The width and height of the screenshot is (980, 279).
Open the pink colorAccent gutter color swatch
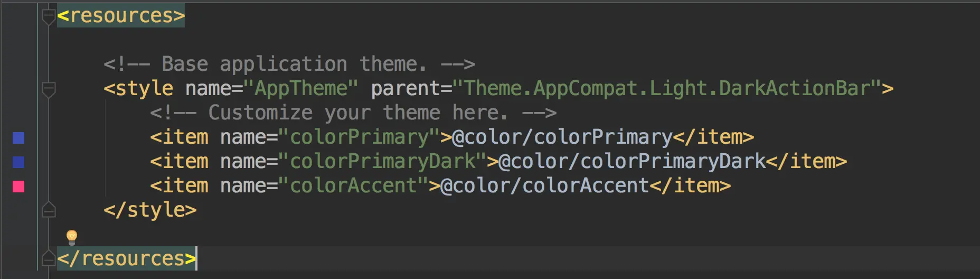(18, 187)
